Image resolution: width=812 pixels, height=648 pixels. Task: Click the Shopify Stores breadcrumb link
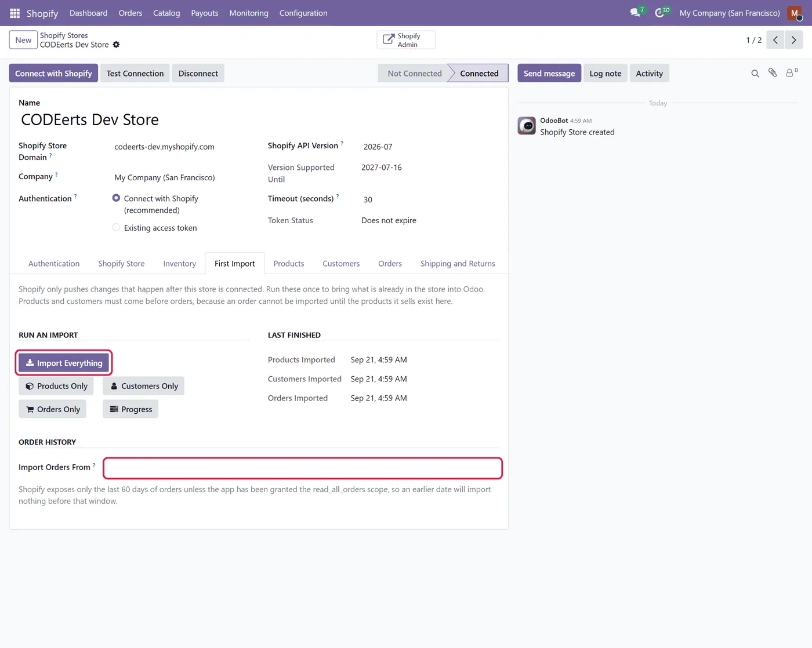[x=64, y=35]
